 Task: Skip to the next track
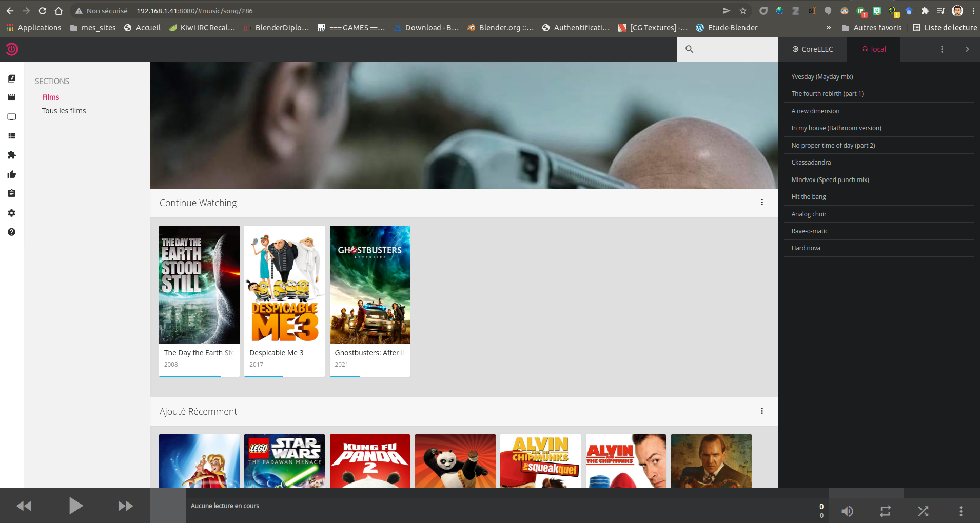tap(126, 506)
